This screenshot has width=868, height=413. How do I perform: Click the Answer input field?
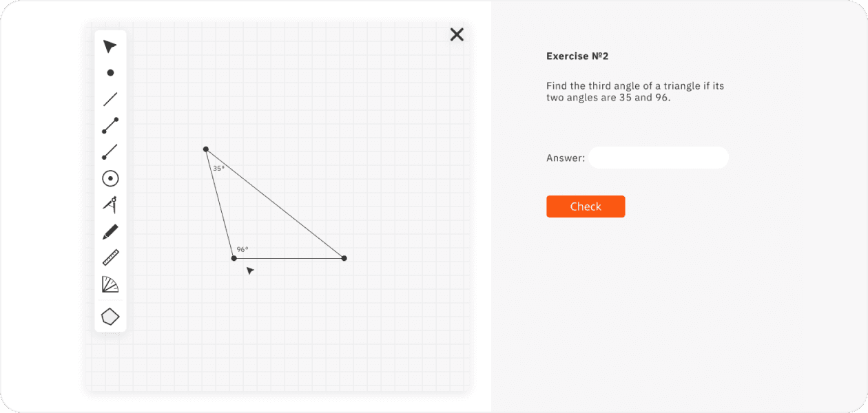click(x=658, y=158)
